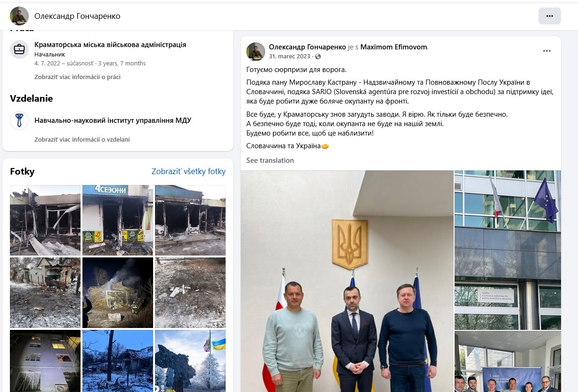This screenshot has height=392, width=578.
Task: Open Краматорська міська військова адміністрація page
Action: pos(110,45)
